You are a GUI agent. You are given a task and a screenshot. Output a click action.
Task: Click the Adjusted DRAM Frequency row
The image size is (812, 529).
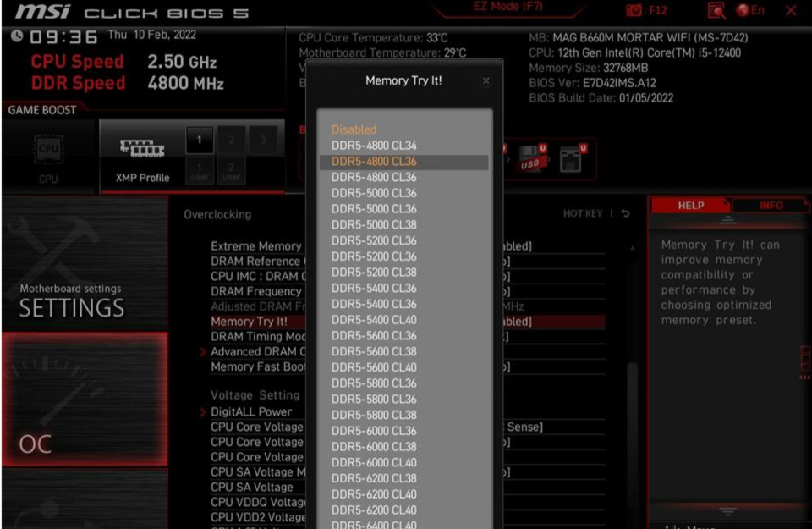(407, 306)
